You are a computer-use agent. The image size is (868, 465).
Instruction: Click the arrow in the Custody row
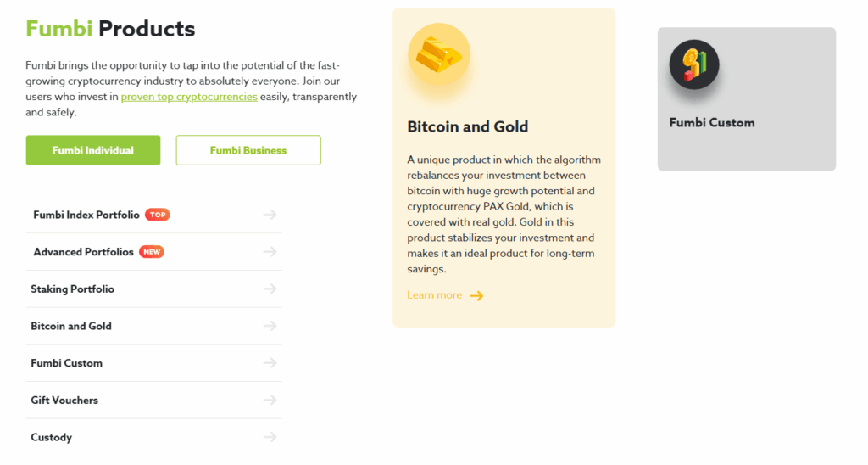click(x=270, y=437)
